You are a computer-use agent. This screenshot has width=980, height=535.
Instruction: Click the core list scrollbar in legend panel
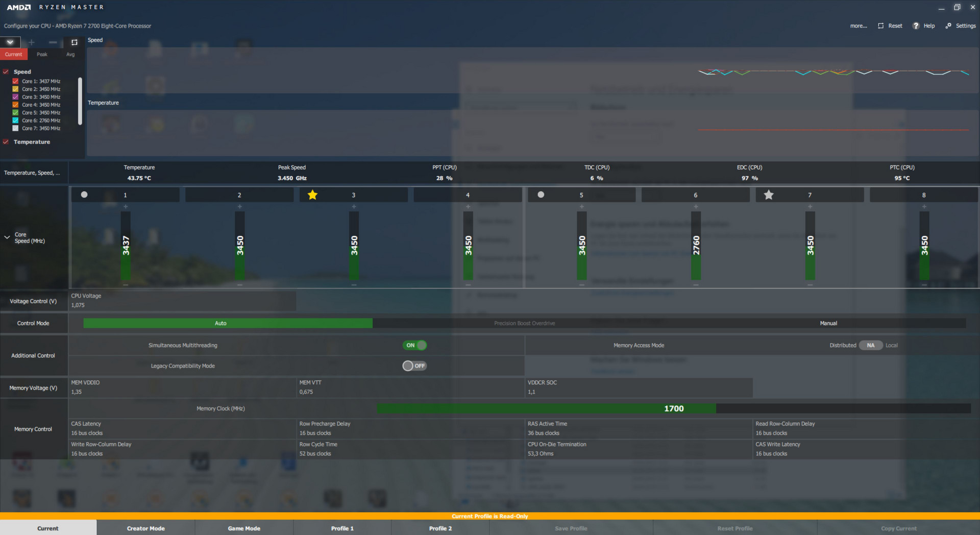click(x=80, y=101)
